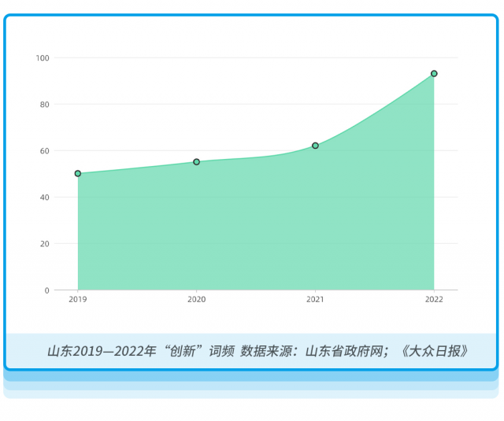
Task: Click the 2020 data point marker
Action: click(197, 162)
